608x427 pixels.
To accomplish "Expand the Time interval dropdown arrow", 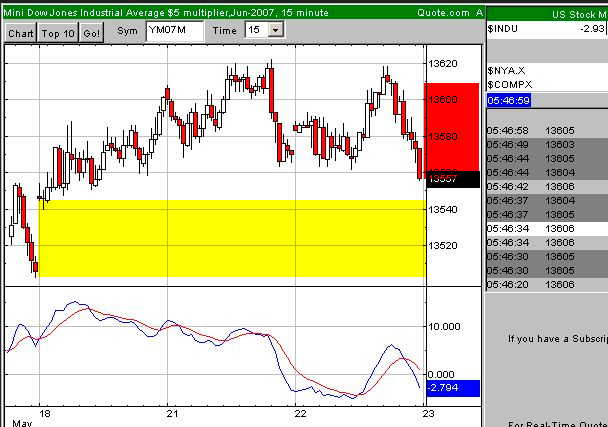I will click(x=276, y=30).
